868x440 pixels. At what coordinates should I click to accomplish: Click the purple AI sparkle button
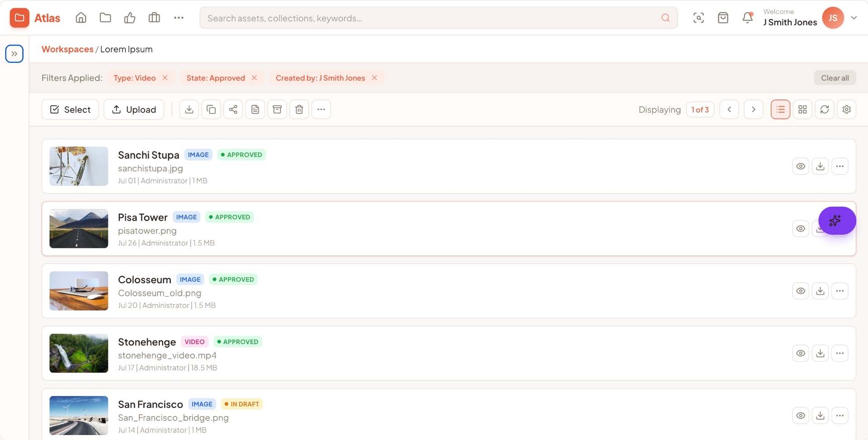(x=837, y=221)
